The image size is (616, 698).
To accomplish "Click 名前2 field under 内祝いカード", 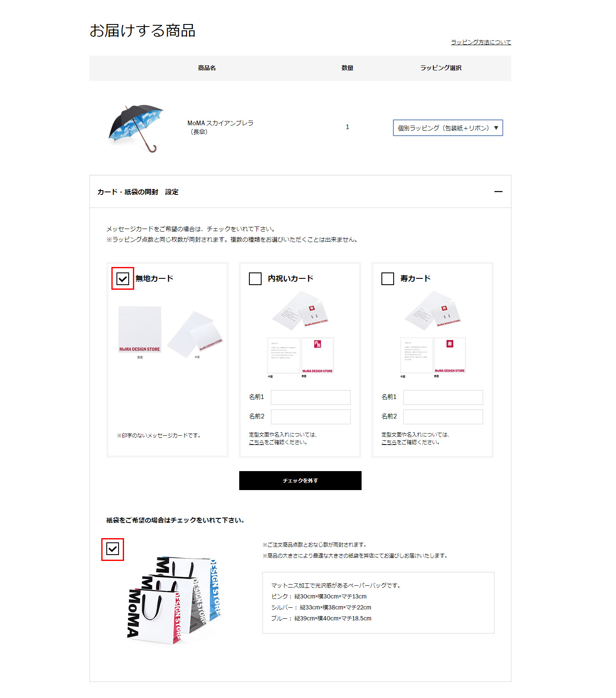I will pos(311,417).
